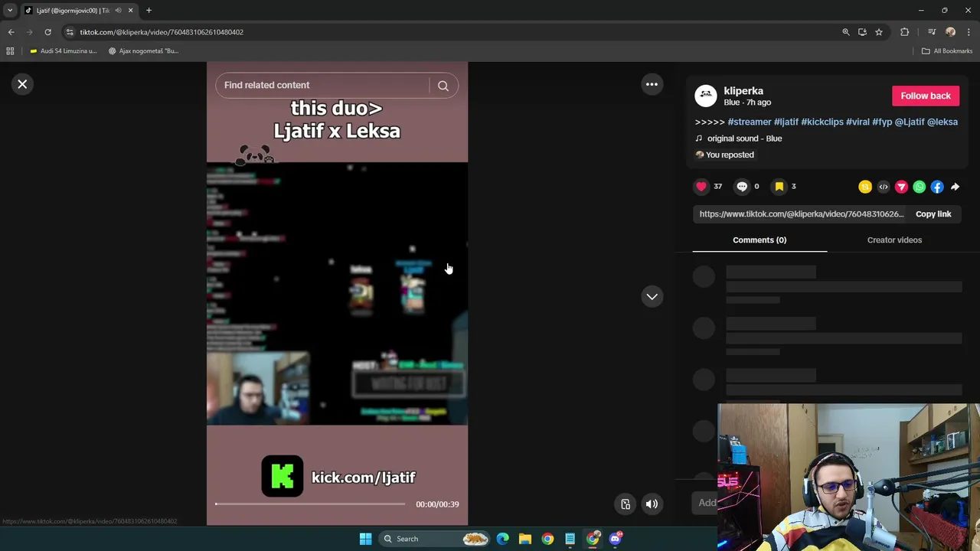Image resolution: width=980 pixels, height=551 pixels.
Task: Open File Explorer from taskbar
Action: (525, 539)
